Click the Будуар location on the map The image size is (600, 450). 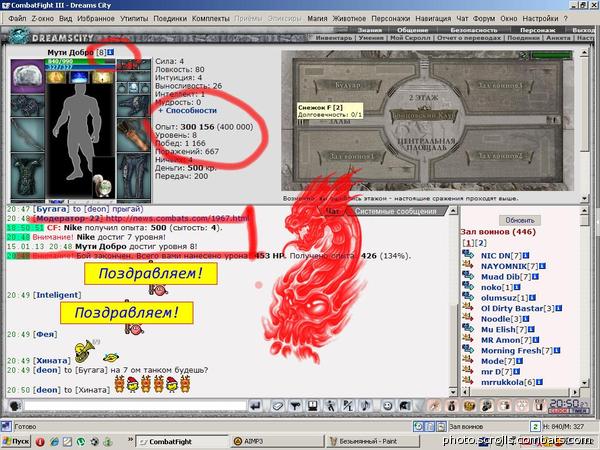click(x=347, y=85)
